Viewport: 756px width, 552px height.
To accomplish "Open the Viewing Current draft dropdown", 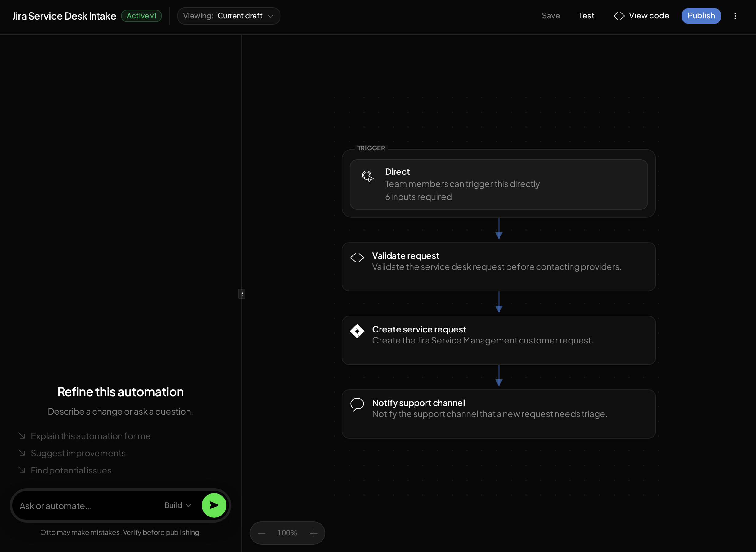I will (229, 16).
